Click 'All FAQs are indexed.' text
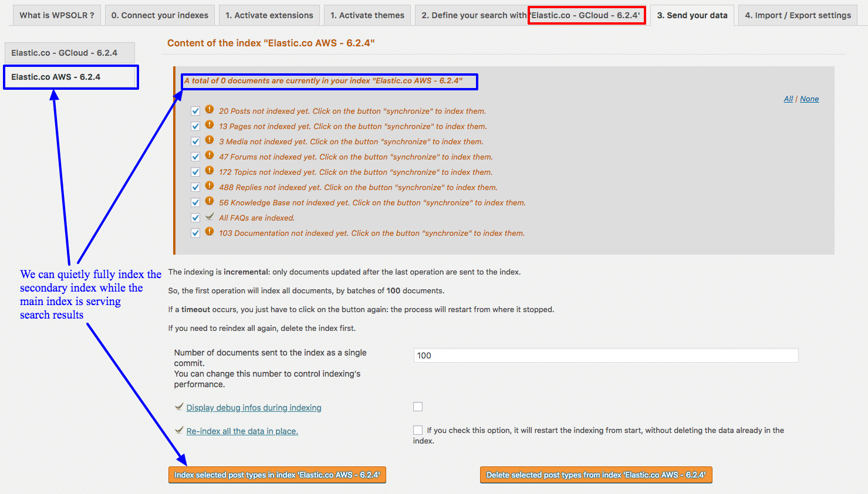 tap(256, 218)
